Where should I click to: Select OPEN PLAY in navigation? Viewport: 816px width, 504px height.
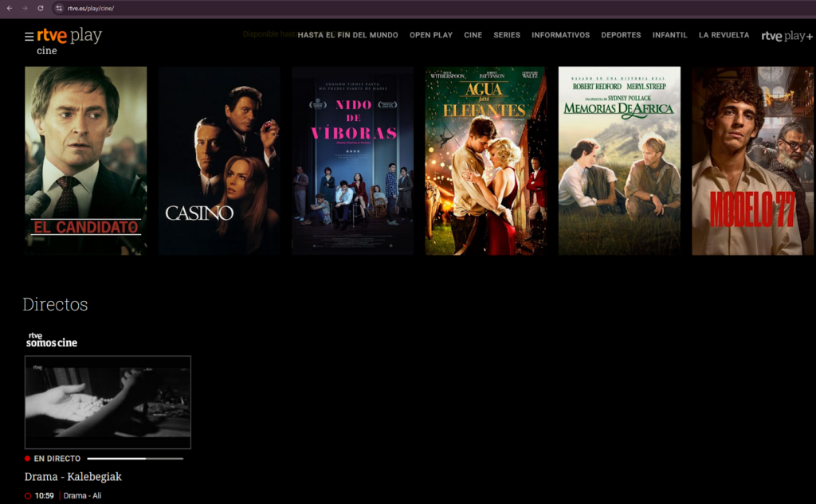[x=431, y=35]
